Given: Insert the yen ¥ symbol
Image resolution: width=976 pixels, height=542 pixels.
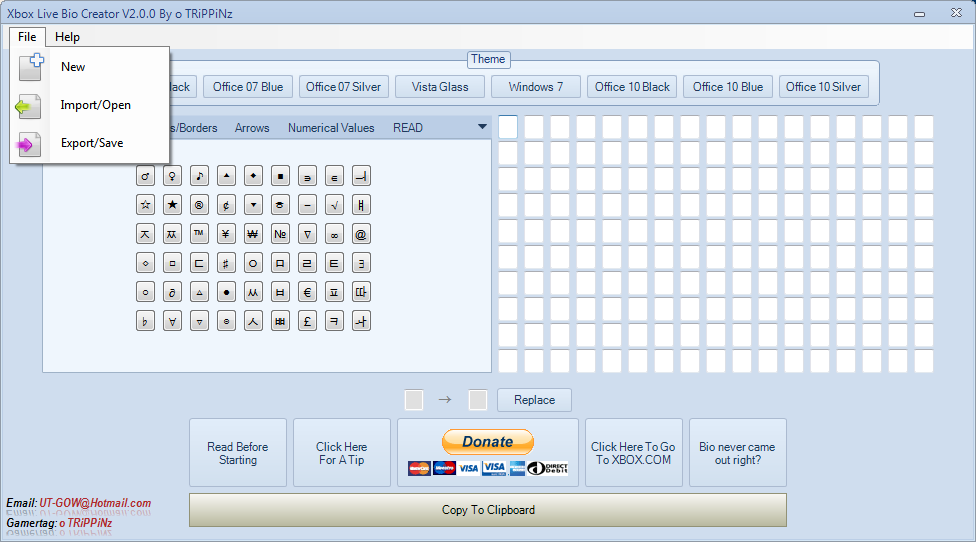Looking at the screenshot, I should pyautogui.click(x=227, y=234).
